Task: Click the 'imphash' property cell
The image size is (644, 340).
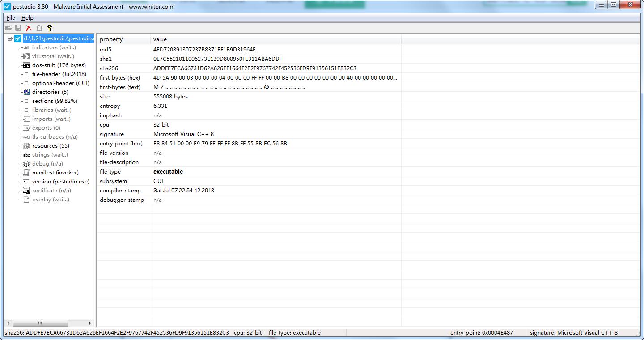Action: 110,115
